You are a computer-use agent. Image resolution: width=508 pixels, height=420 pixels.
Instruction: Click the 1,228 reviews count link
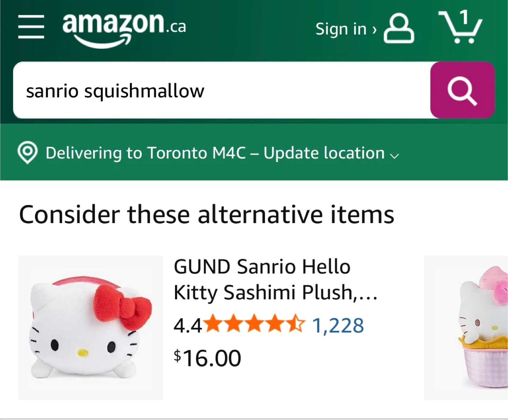coord(338,325)
